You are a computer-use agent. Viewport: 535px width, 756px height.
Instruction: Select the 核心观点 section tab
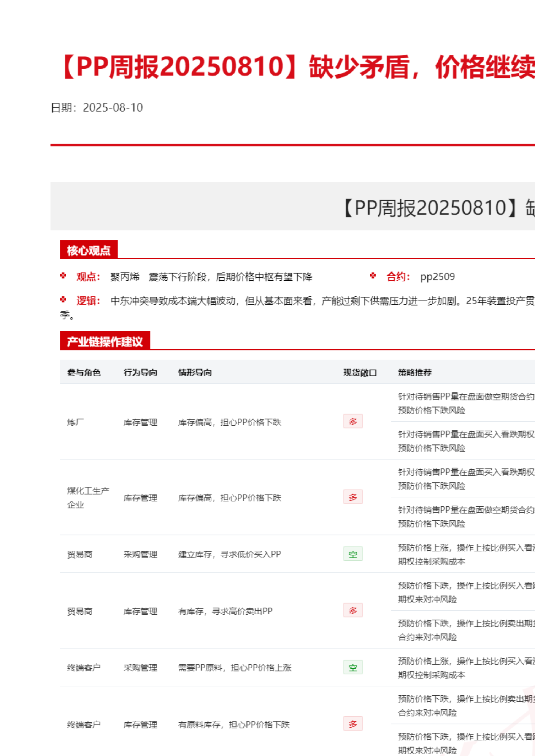(x=89, y=250)
